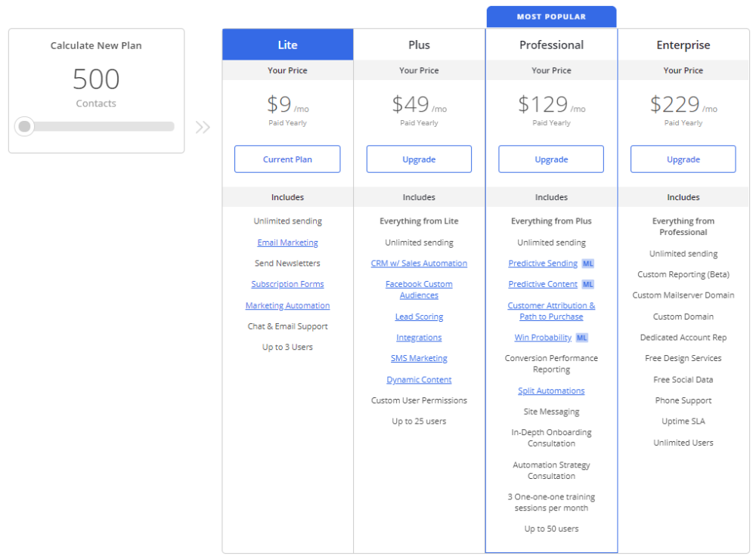Open the Dynamic Content link
Screen dimensions: 756x559
point(419,380)
